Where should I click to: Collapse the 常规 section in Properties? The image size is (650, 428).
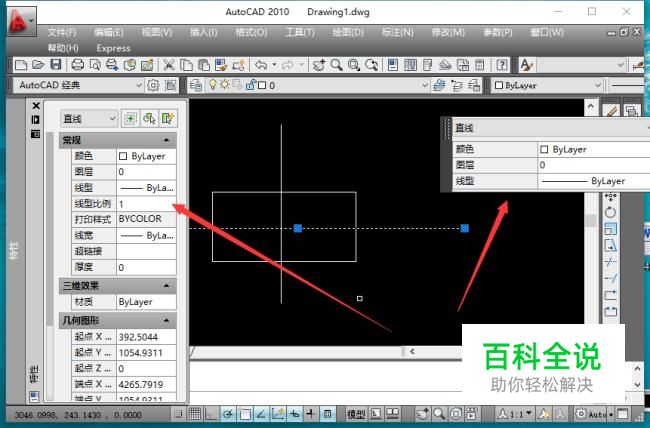(x=166, y=140)
